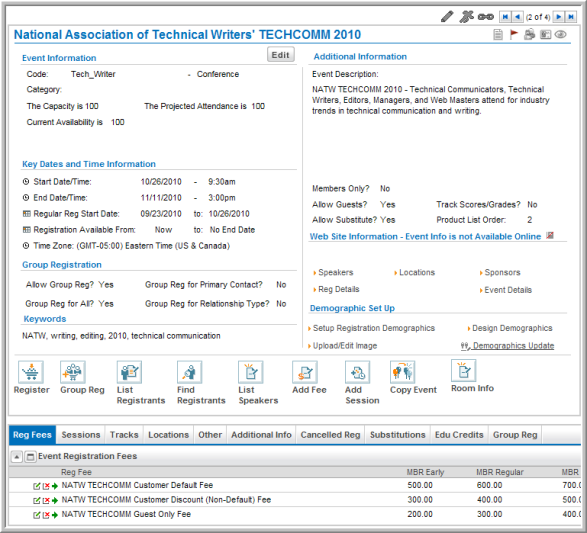Screen dimensions: 587x533
Task: Click the printer icon near title
Action: [x=529, y=34]
